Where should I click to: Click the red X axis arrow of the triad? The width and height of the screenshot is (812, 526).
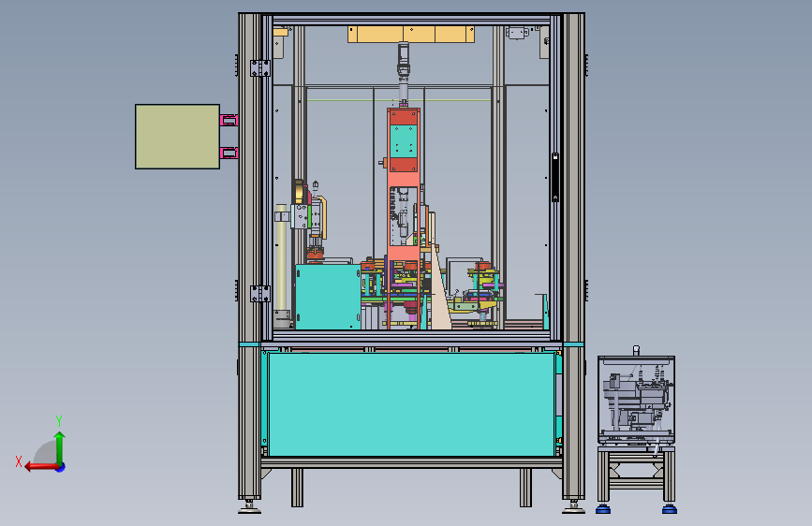point(40,467)
